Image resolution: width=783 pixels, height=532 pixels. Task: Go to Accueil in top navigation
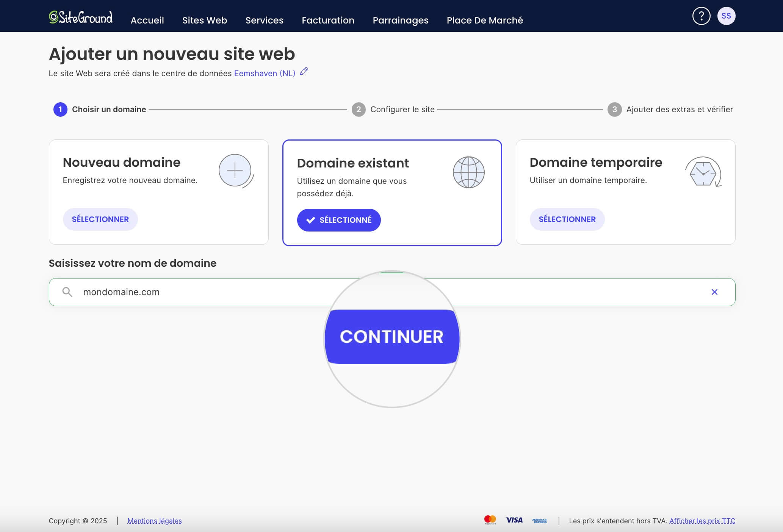tap(147, 20)
